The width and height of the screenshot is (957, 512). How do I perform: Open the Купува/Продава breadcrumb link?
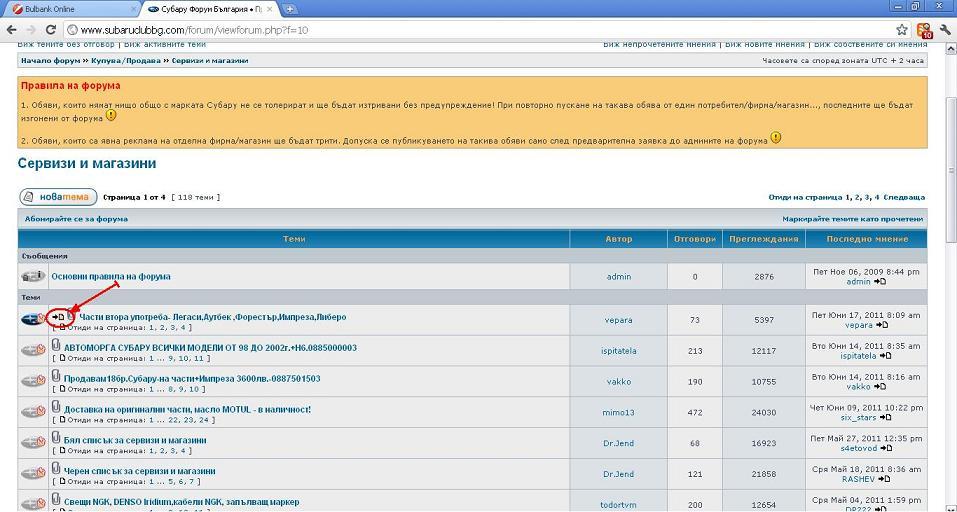point(126,61)
